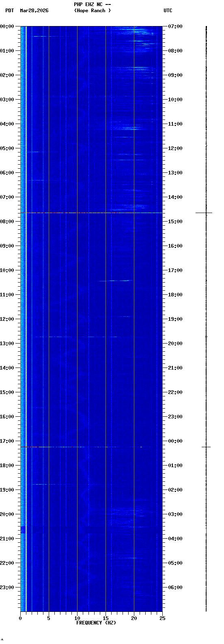Click the 0 Hz frequency axis label
Viewport: 224px width, 644px height.
(x=20, y=618)
